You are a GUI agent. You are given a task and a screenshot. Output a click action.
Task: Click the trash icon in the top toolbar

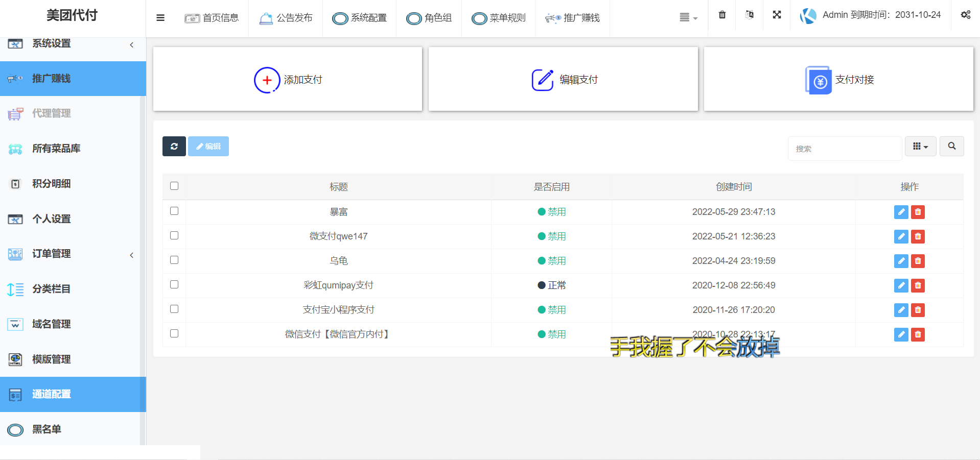pyautogui.click(x=721, y=15)
